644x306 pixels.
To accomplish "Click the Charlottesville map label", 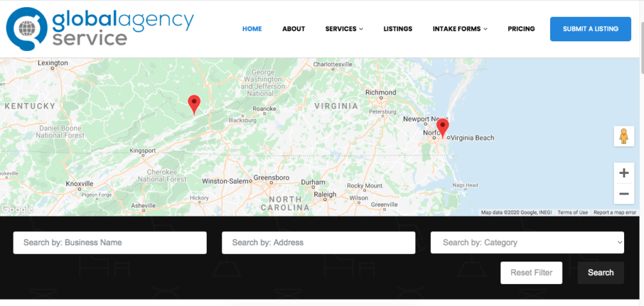I will click(x=333, y=64).
